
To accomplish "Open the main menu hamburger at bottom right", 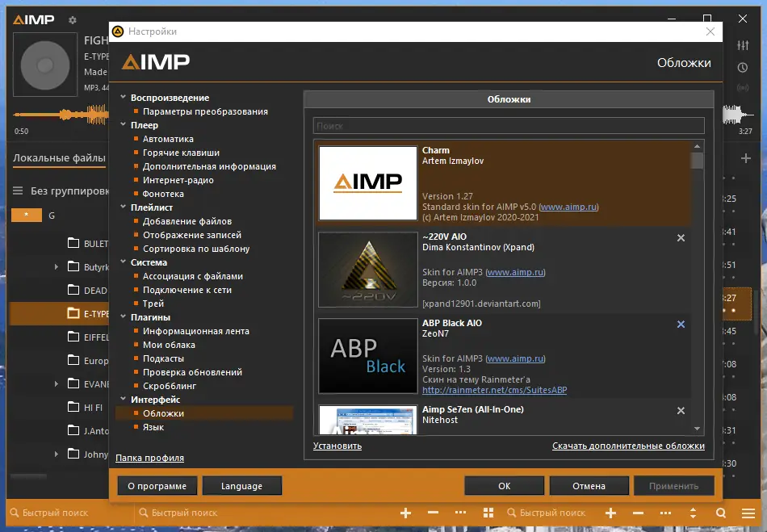I will pyautogui.click(x=748, y=513).
